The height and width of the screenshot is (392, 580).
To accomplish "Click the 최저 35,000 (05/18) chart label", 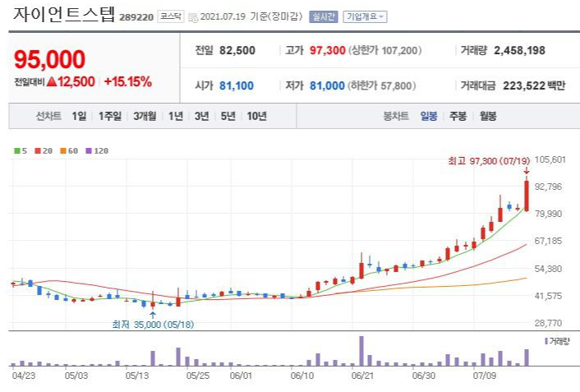I will 153,325.
